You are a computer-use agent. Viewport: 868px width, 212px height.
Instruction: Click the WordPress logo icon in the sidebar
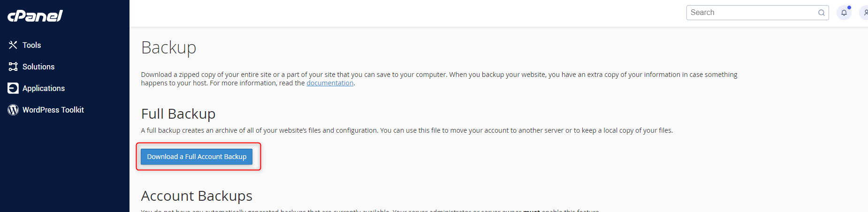(13, 110)
